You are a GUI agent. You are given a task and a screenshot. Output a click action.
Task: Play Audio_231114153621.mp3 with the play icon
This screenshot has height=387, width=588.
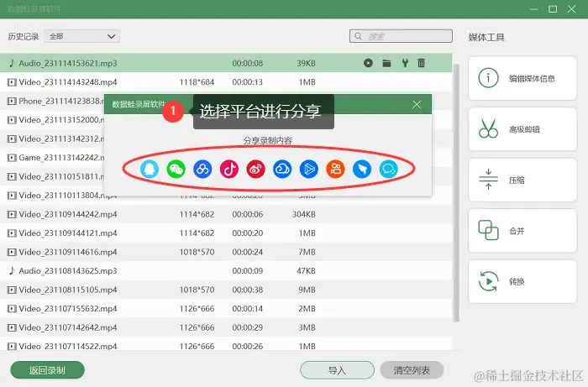(x=368, y=63)
